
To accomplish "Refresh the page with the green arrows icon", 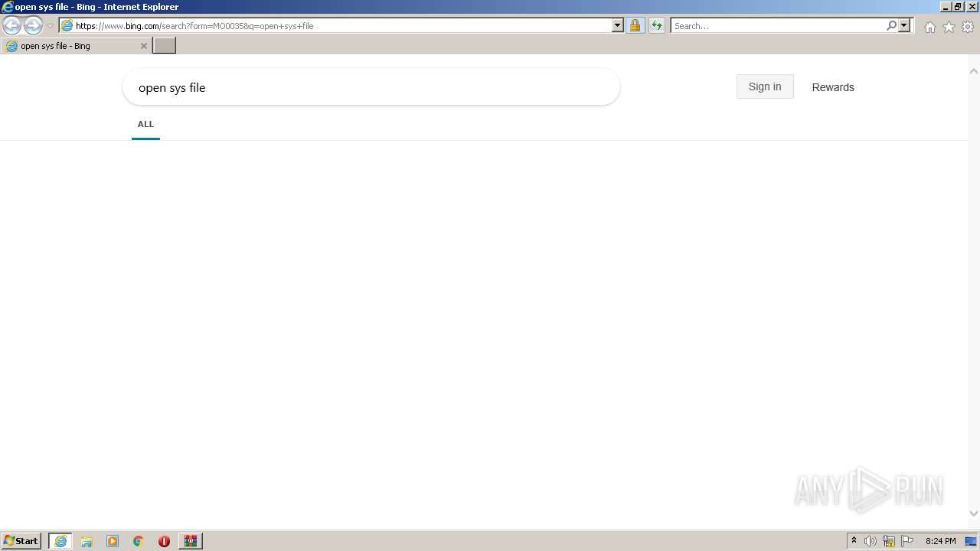I will pyautogui.click(x=657, y=25).
